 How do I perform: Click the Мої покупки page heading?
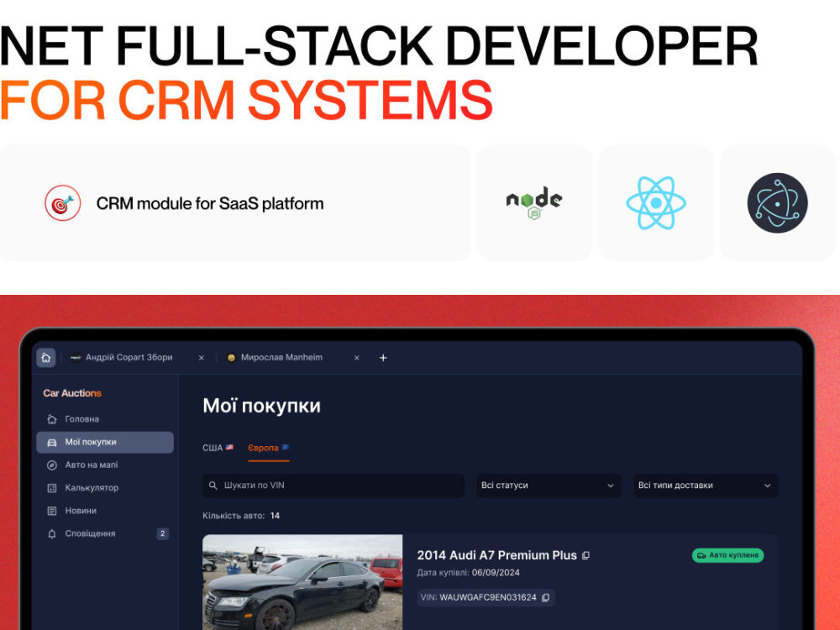coord(261,406)
